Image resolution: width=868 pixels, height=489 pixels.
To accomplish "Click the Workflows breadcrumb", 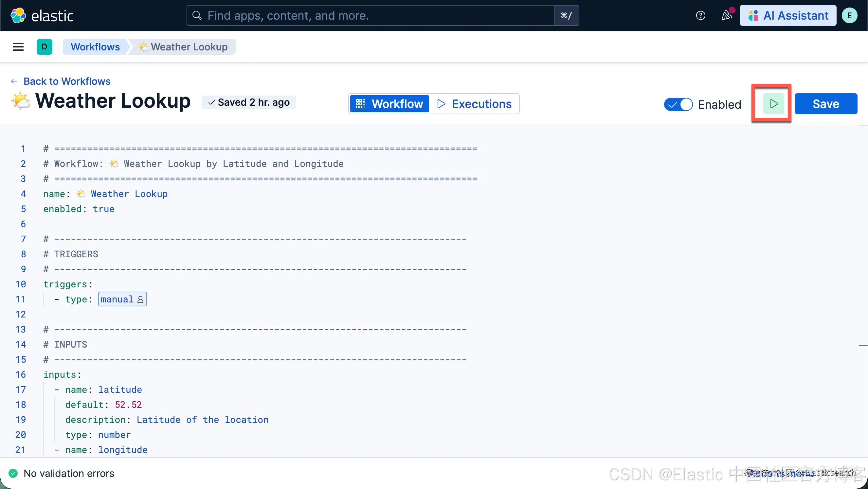I will click(95, 47).
